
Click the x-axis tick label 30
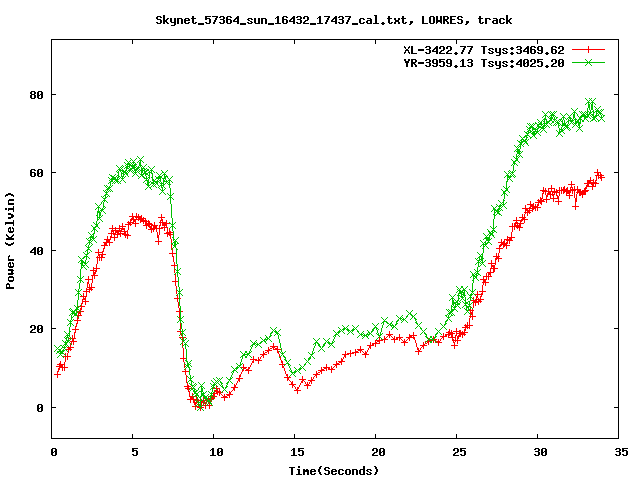(540, 452)
